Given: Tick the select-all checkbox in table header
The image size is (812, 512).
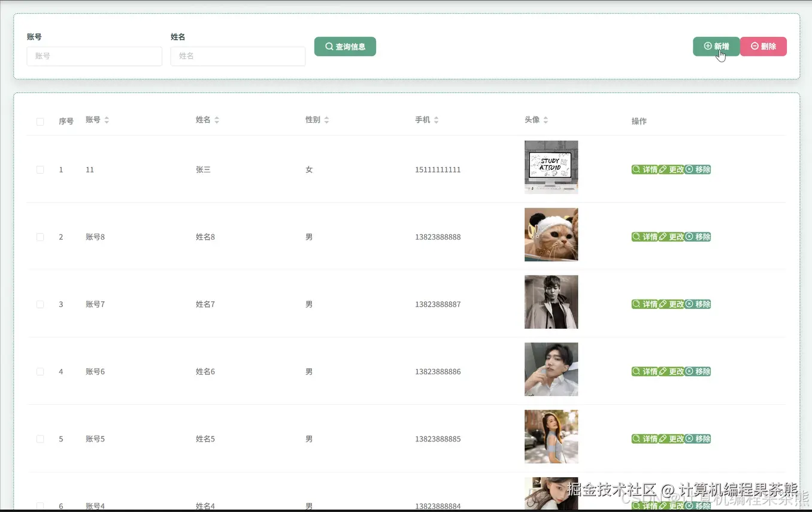Looking at the screenshot, I should pyautogui.click(x=40, y=122).
